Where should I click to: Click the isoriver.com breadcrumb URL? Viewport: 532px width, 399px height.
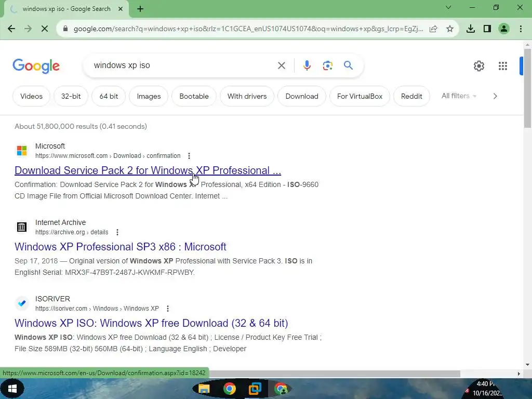point(97,309)
